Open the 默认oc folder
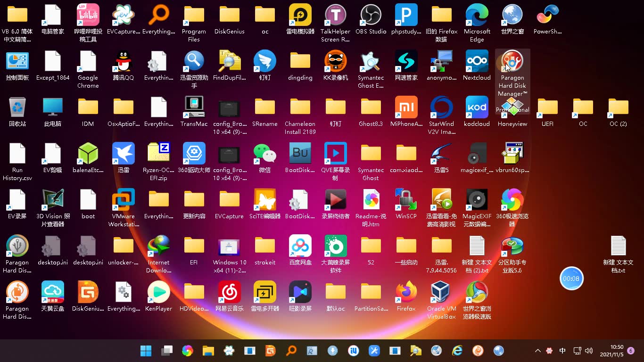644x362 pixels. click(336, 297)
